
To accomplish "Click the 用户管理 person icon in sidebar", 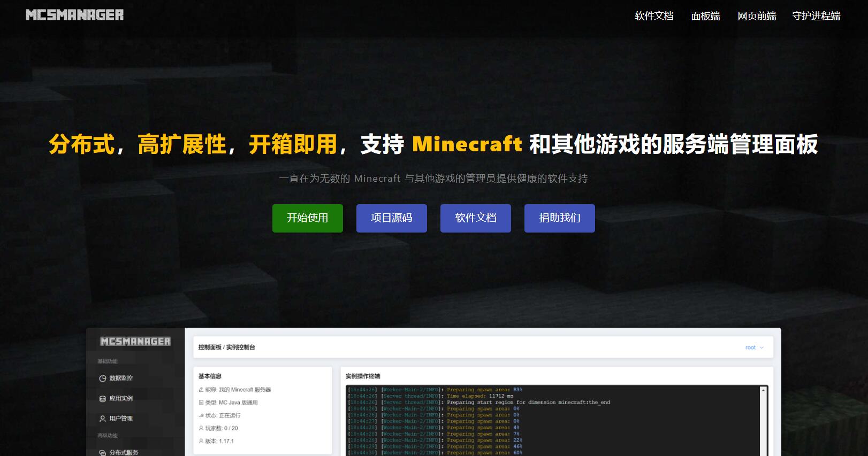I will (103, 419).
